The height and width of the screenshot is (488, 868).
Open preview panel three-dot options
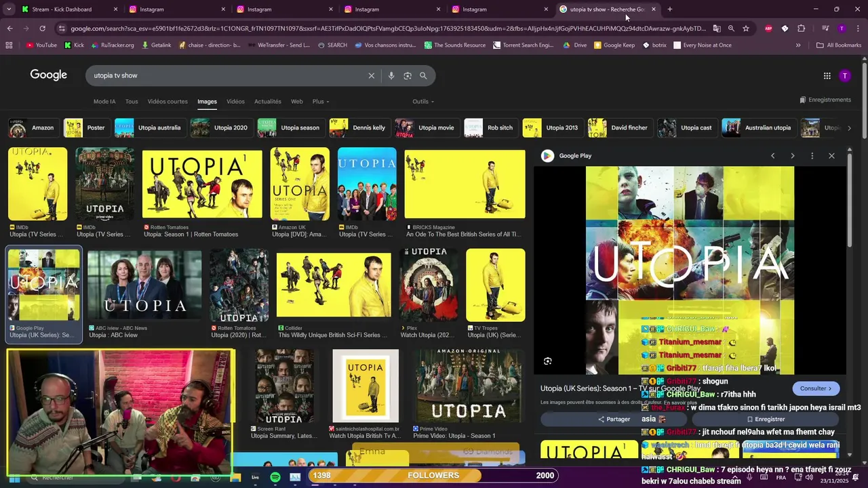click(x=812, y=156)
